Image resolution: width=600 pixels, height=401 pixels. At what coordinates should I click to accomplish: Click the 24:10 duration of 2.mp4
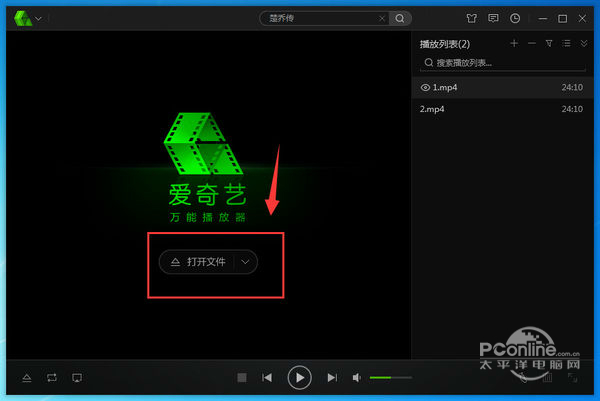(572, 109)
